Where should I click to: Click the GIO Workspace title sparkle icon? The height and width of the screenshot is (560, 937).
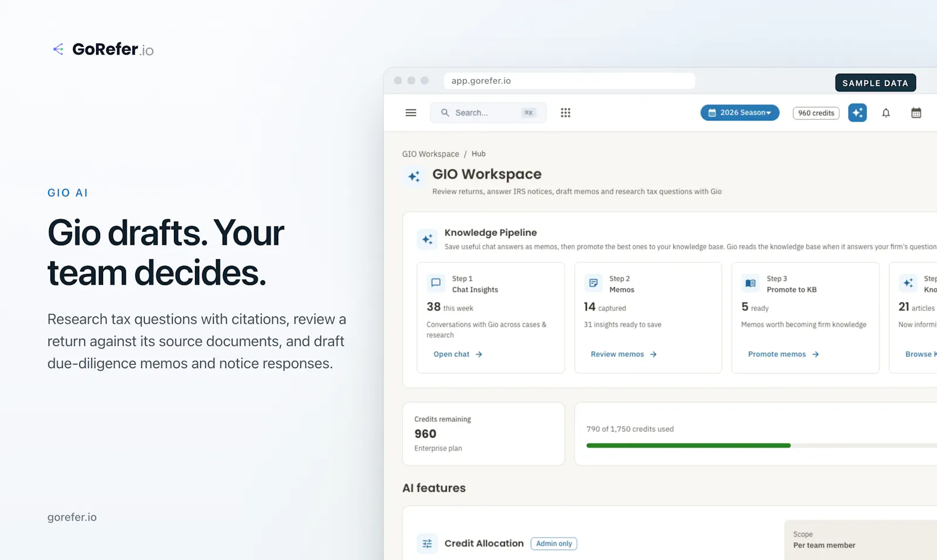click(414, 176)
